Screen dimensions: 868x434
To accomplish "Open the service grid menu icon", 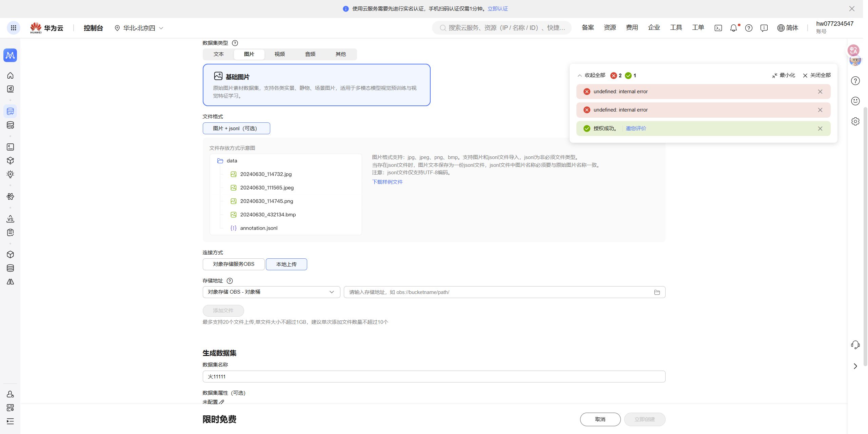I will [14, 28].
